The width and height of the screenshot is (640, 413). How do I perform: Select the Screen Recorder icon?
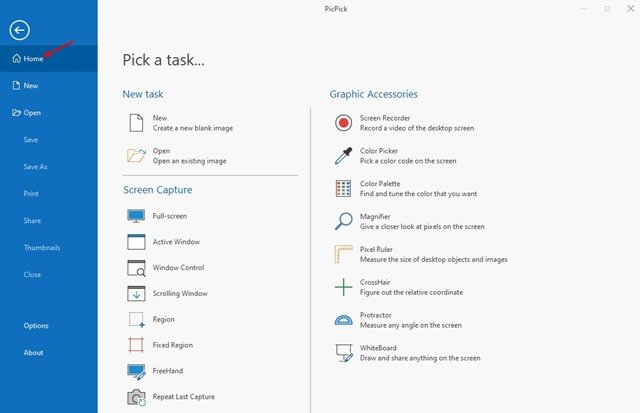[x=343, y=123]
